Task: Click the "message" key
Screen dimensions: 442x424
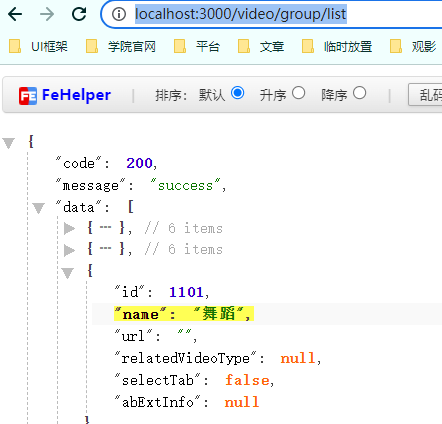Action: [x=91, y=185]
